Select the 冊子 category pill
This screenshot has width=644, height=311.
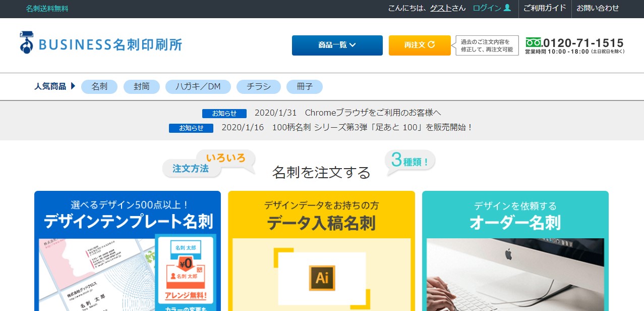click(305, 87)
